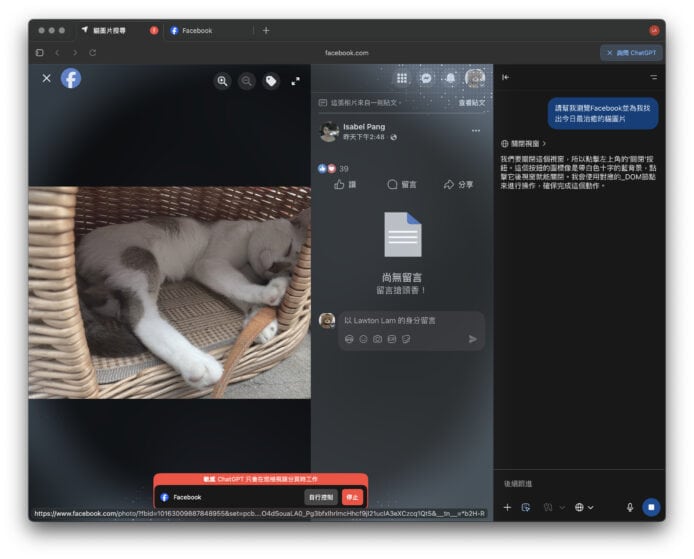Click the red 停止 button
This screenshot has width=694, height=559.
click(x=352, y=497)
